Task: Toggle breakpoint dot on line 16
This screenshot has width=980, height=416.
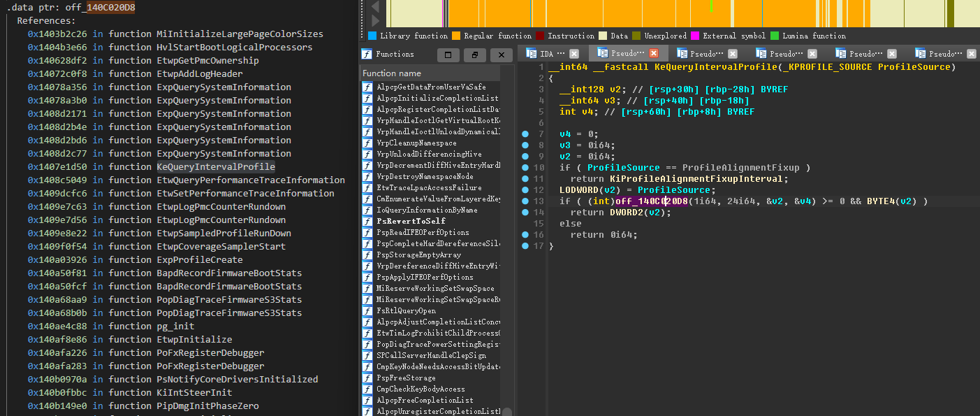Action: pyautogui.click(x=525, y=235)
